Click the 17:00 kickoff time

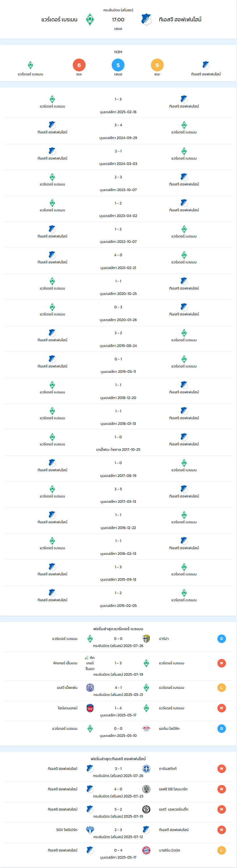click(x=118, y=20)
